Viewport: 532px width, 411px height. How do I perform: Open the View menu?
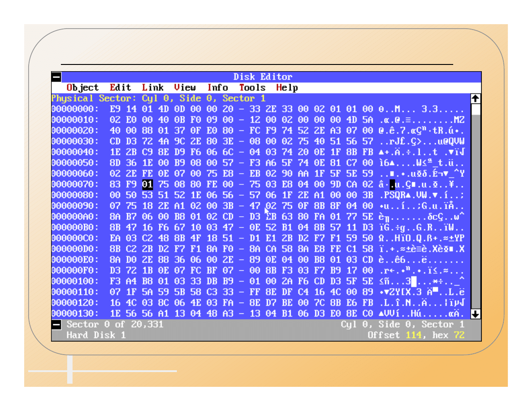tap(185, 88)
